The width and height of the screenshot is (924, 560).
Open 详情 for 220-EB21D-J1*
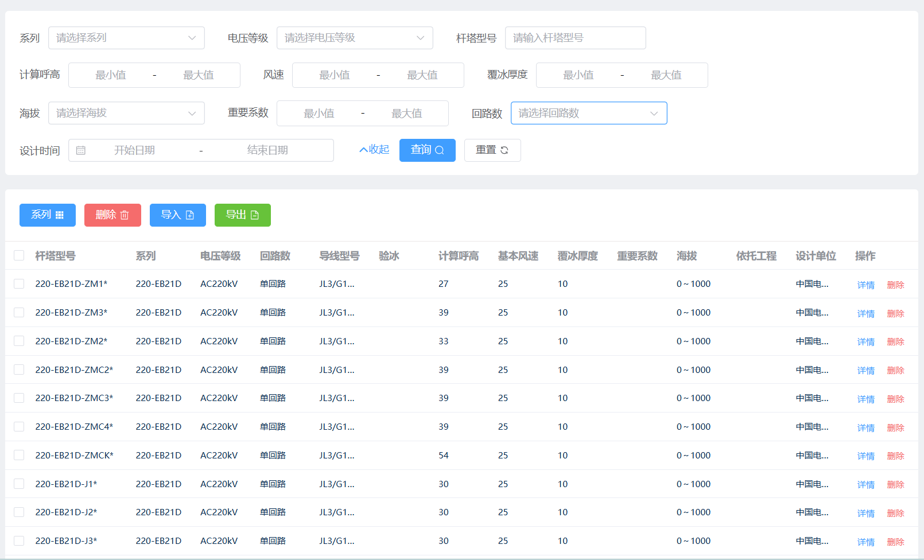pos(866,485)
